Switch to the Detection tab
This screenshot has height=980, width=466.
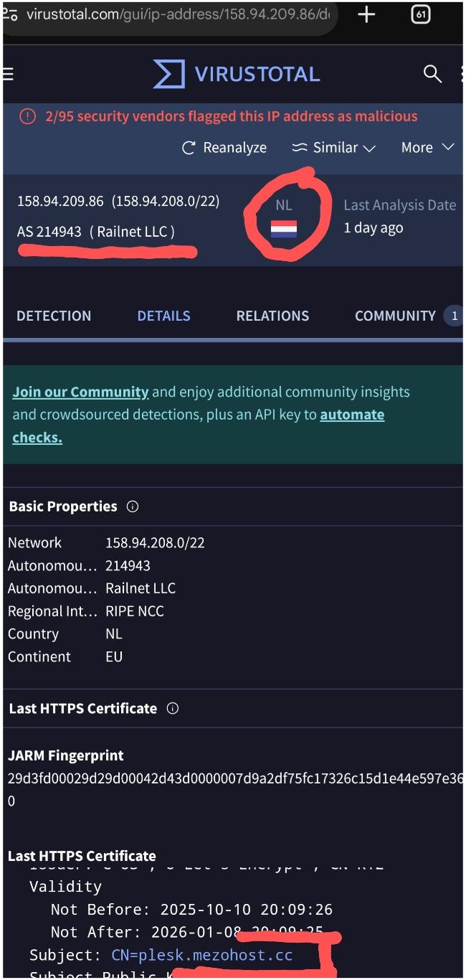(x=54, y=316)
